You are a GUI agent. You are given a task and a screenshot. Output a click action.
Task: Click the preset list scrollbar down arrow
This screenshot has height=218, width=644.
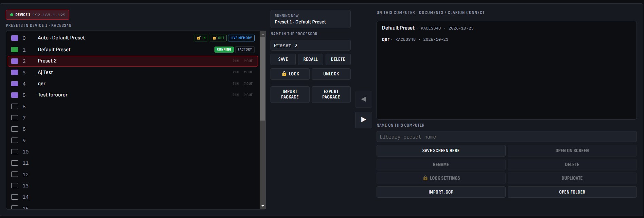point(262,206)
